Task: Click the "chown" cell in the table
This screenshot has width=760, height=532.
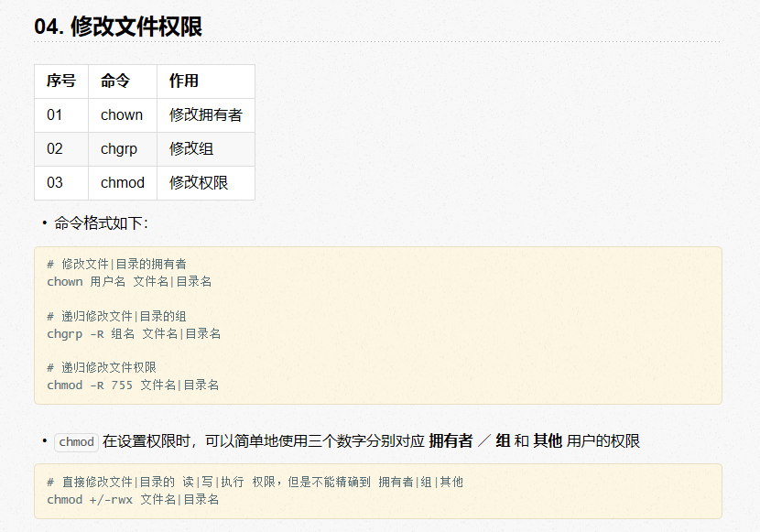Action: (x=123, y=115)
